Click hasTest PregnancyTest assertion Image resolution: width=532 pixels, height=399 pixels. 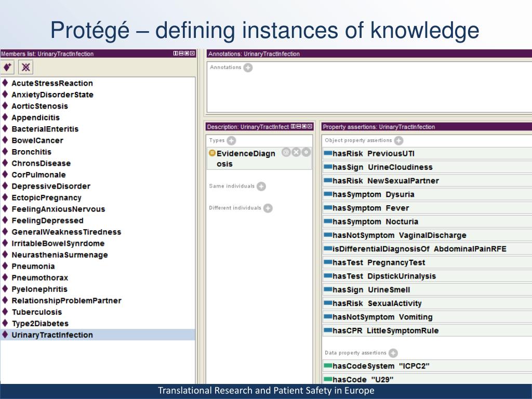tap(428, 262)
